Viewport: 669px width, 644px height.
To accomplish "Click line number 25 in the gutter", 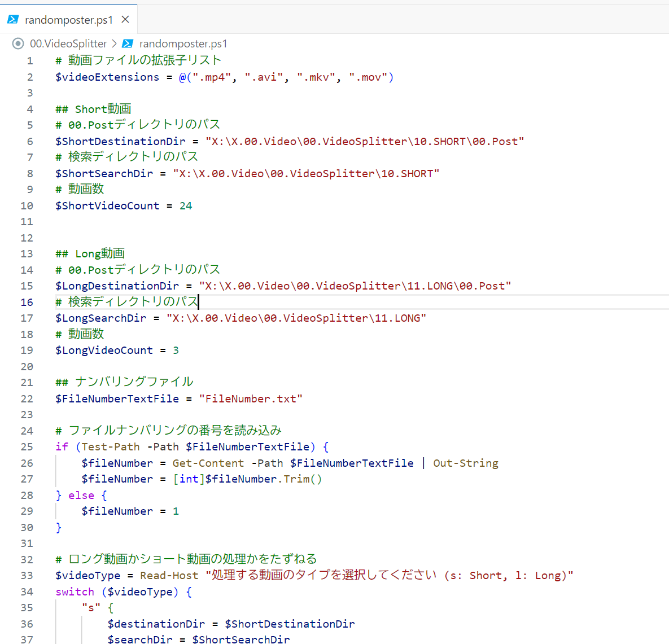I will (x=27, y=447).
